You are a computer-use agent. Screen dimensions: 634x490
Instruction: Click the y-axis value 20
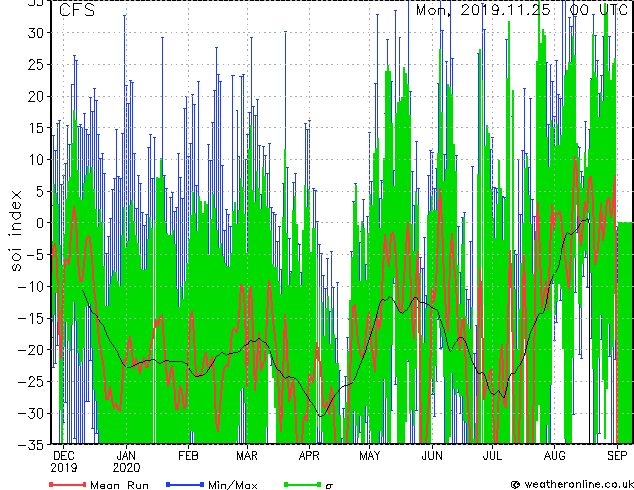click(36, 96)
